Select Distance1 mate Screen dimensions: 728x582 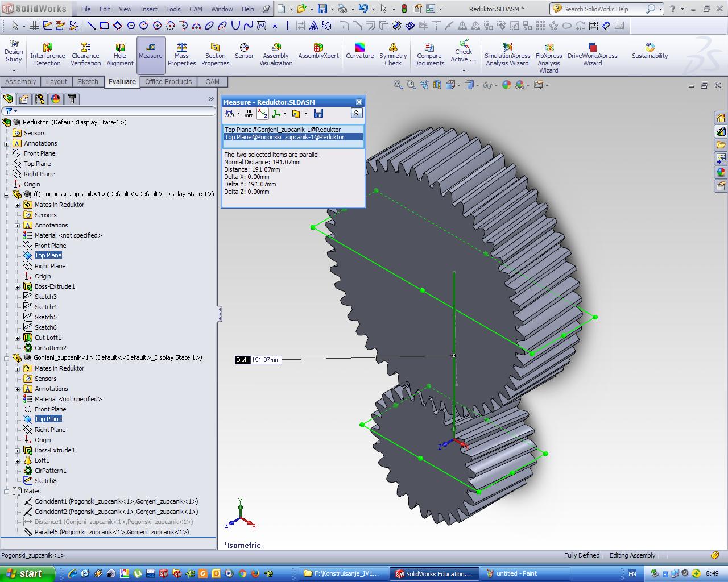[x=114, y=522]
